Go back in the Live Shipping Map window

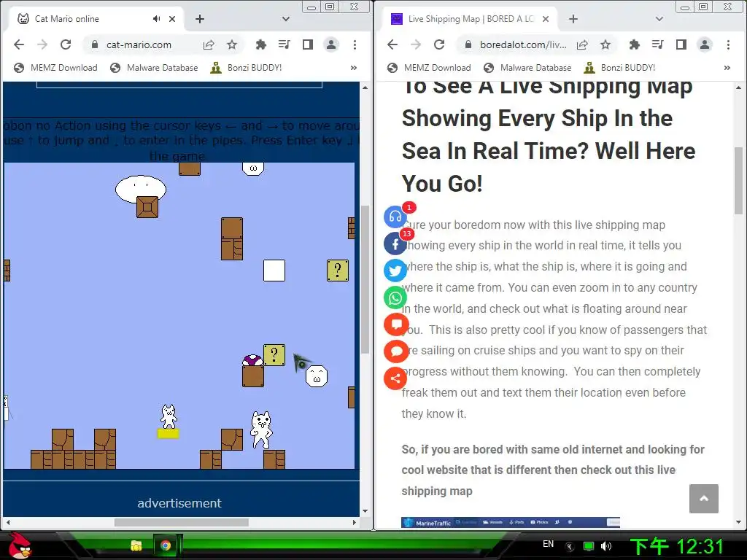[x=392, y=44]
